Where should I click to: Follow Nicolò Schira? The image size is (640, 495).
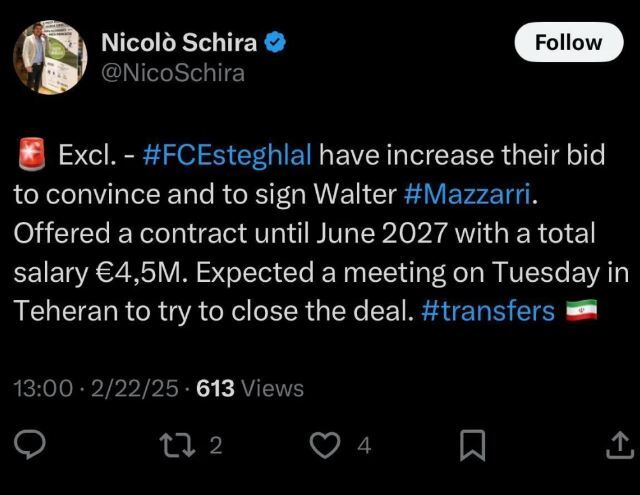point(569,42)
